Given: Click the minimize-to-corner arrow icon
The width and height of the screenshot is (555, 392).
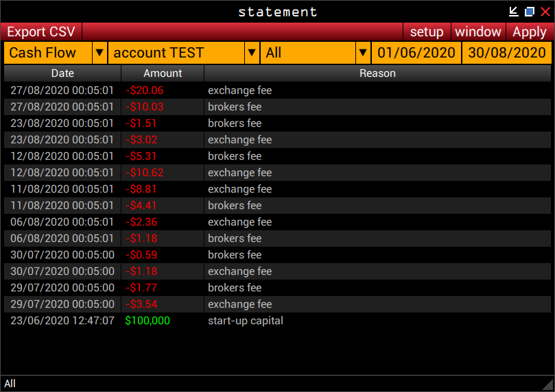Looking at the screenshot, I should pyautogui.click(x=513, y=12).
